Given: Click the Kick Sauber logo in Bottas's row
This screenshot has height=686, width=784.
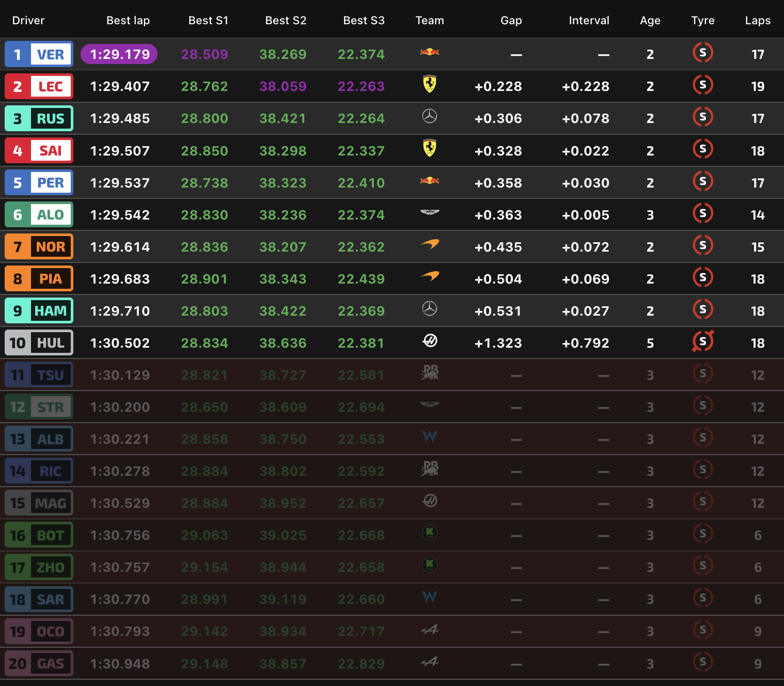Looking at the screenshot, I should pos(429,533).
